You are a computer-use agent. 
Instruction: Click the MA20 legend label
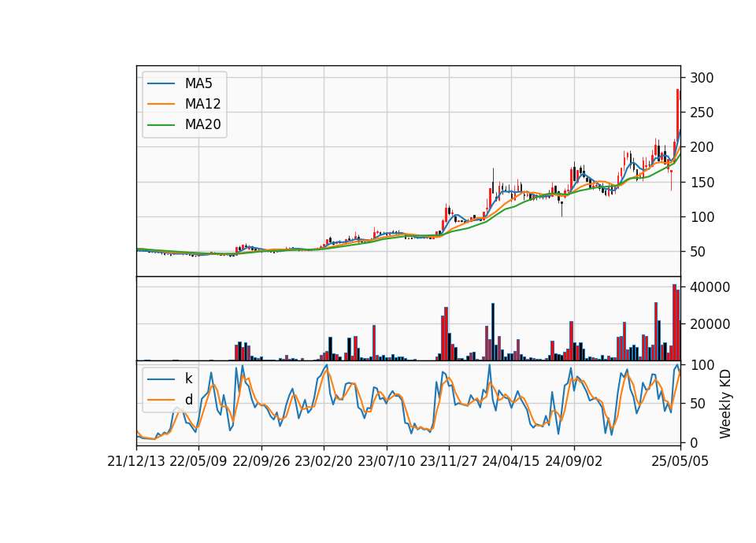pos(202,125)
